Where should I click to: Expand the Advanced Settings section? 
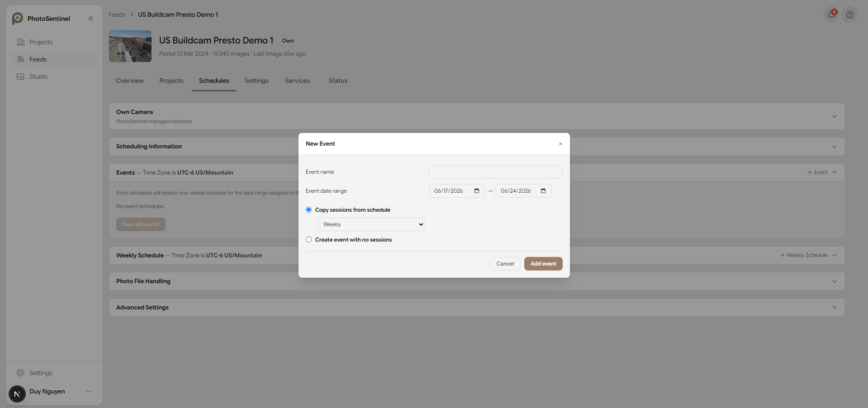tap(835, 307)
